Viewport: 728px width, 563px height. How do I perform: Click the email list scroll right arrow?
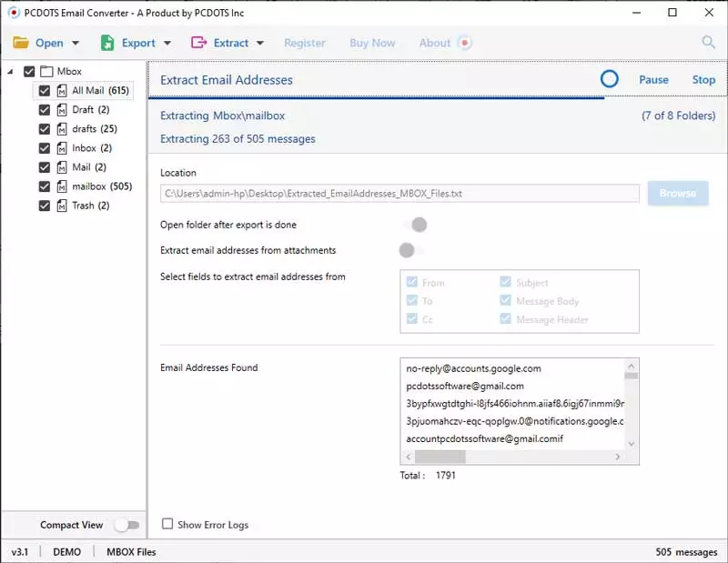click(618, 457)
